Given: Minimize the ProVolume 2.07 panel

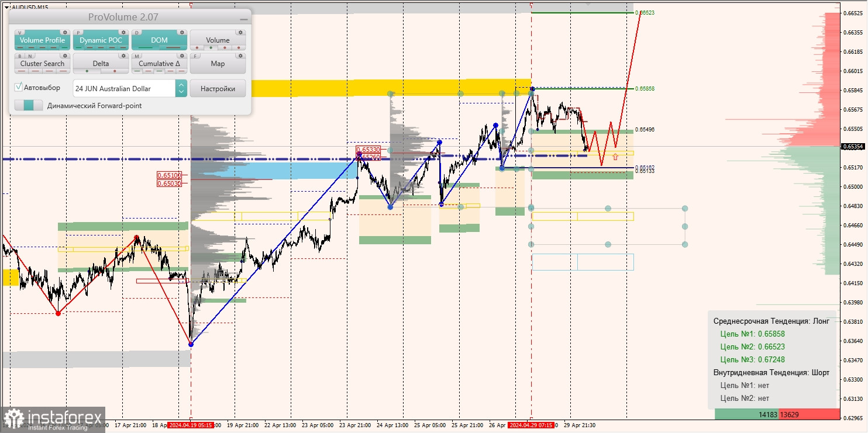Looking at the screenshot, I should 243,19.
